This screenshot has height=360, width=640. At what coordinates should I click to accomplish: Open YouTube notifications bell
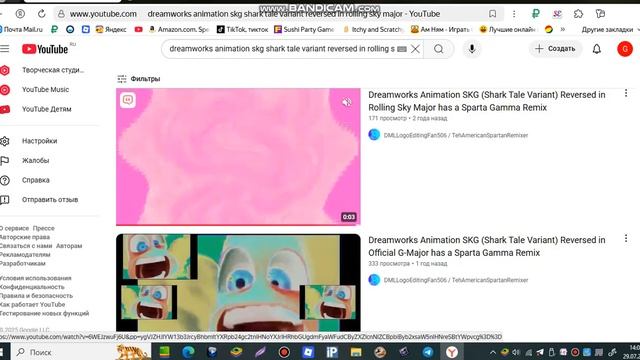point(596,49)
